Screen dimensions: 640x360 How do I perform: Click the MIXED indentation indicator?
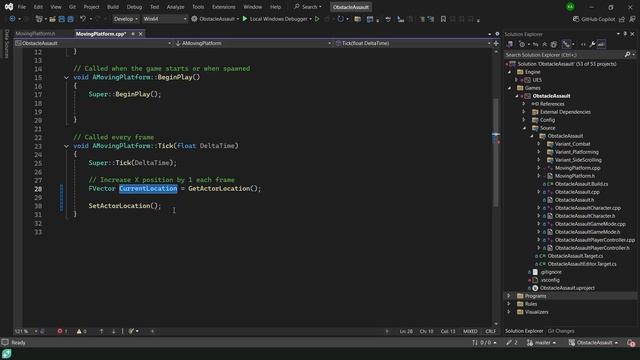(470, 331)
